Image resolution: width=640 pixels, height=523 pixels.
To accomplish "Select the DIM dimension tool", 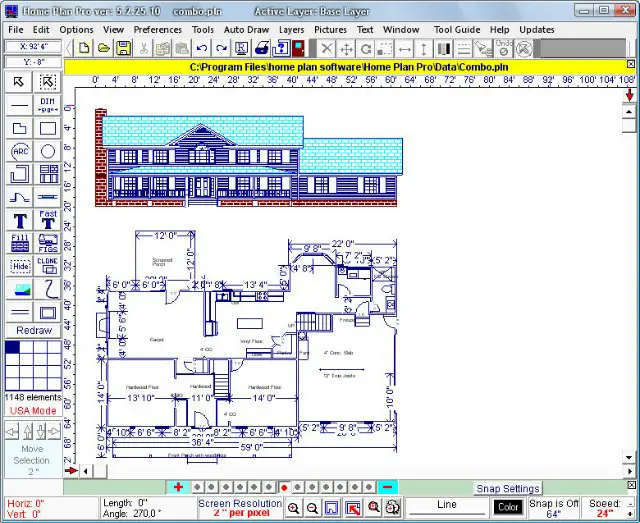I will (x=47, y=105).
